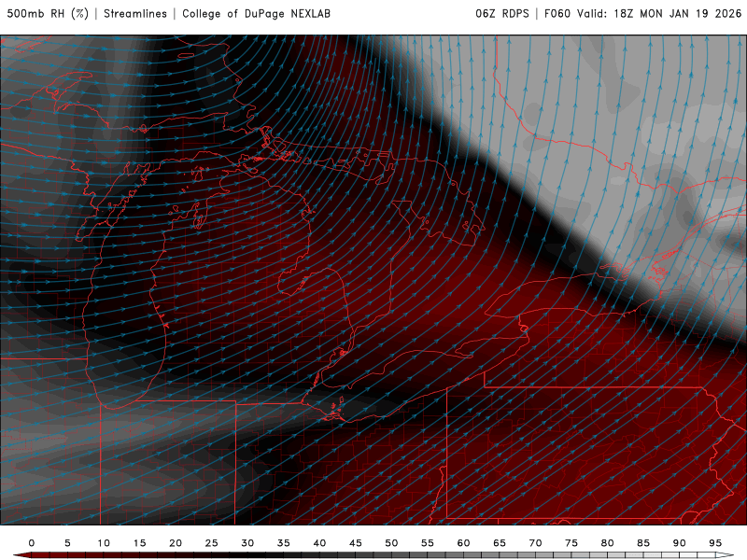
Task: Click the "25" label on the color scale
Action: 212,543
